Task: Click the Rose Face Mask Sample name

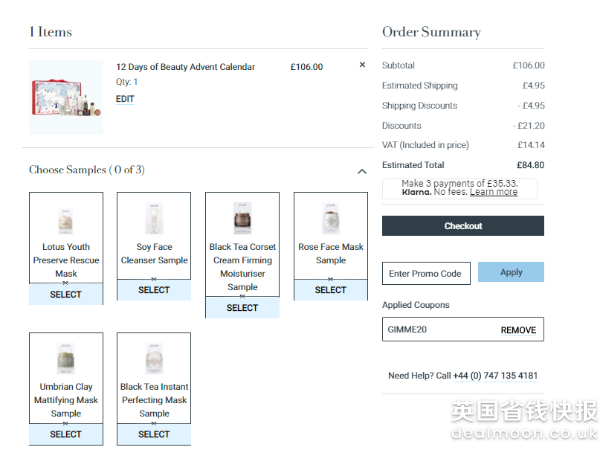Action: (331, 253)
